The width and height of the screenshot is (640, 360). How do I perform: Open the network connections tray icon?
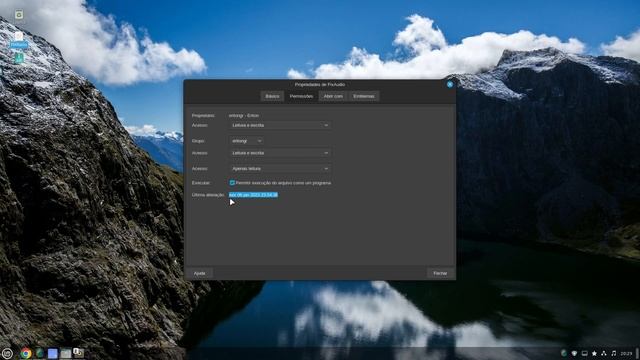(604, 353)
